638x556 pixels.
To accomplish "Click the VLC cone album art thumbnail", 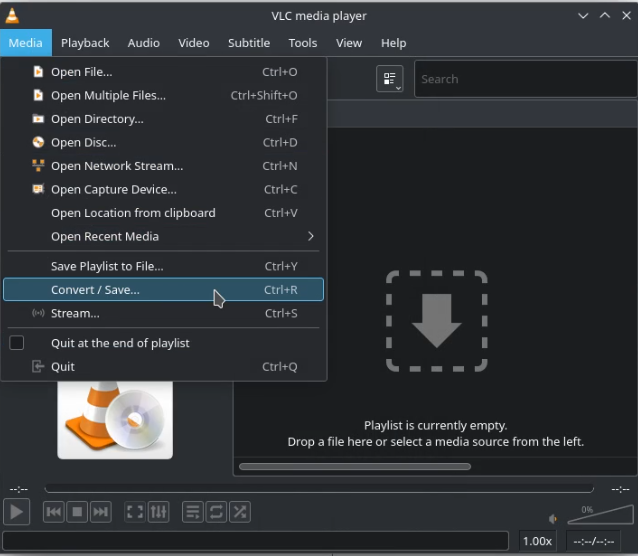I will tap(115, 419).
